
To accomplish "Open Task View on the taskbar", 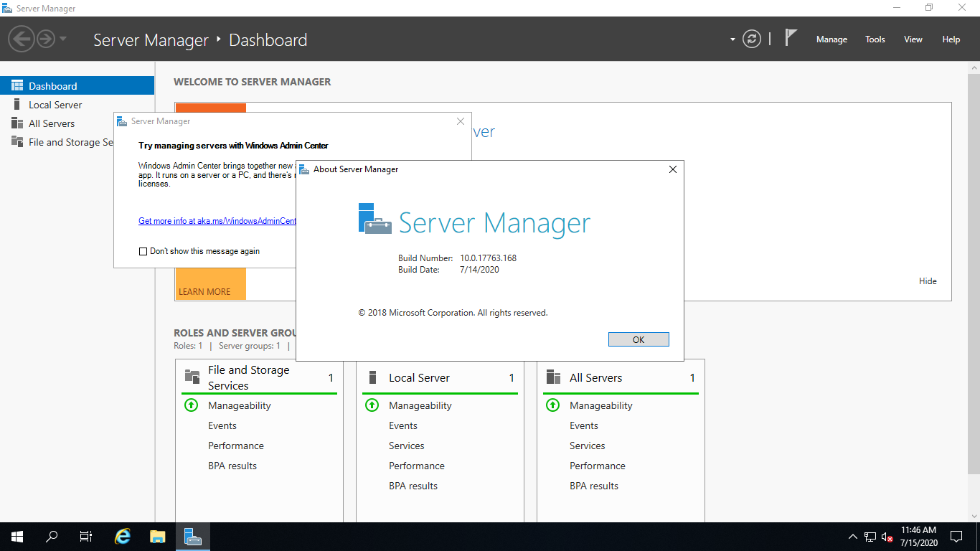I will click(86, 536).
